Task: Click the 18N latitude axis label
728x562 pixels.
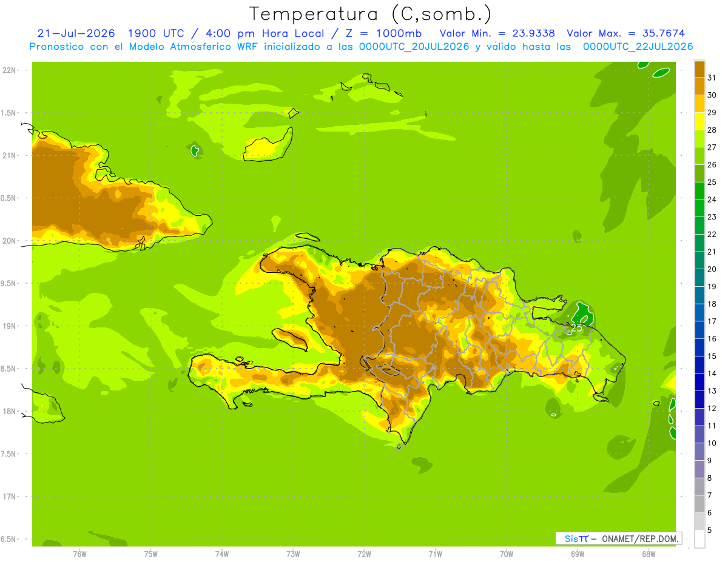Action: coord(8,411)
